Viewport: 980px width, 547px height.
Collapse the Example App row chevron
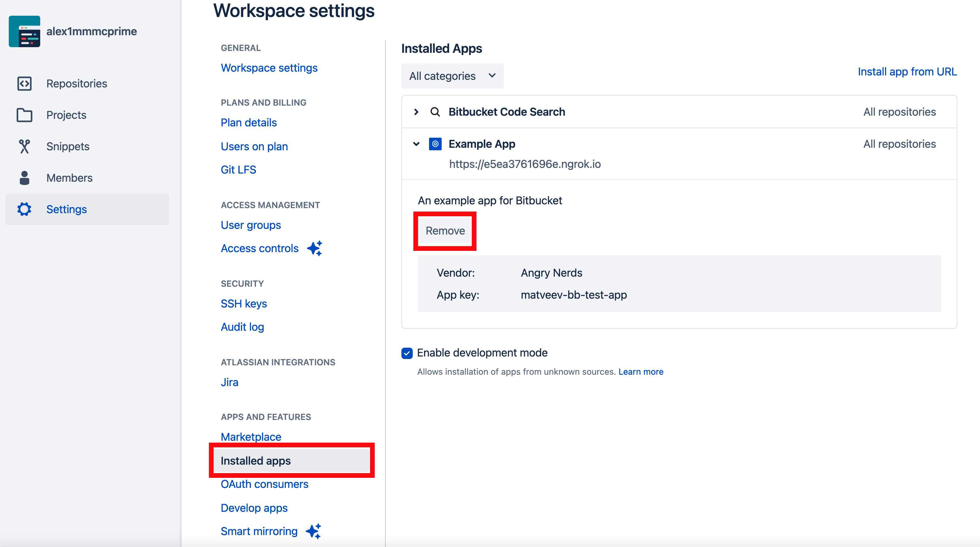(x=416, y=144)
